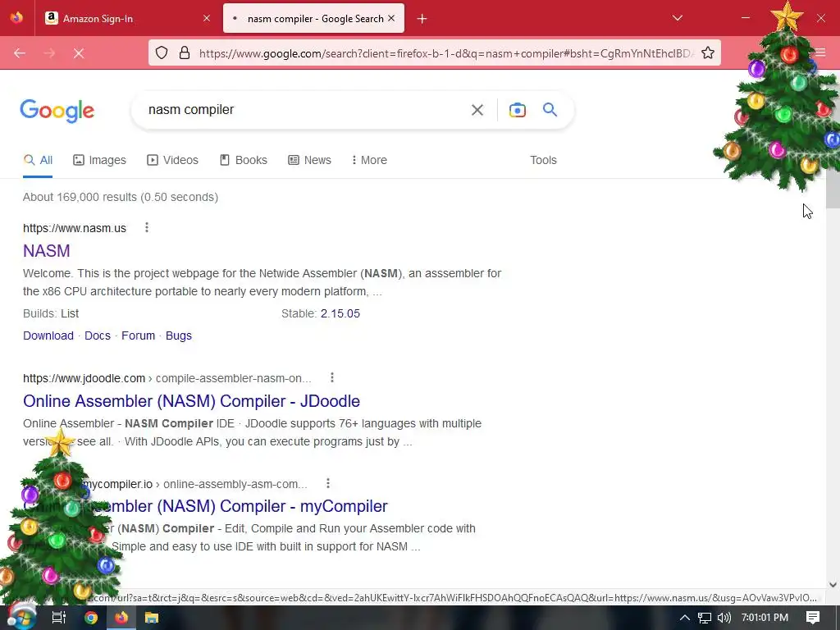Stop page loading with X button

tap(79, 53)
